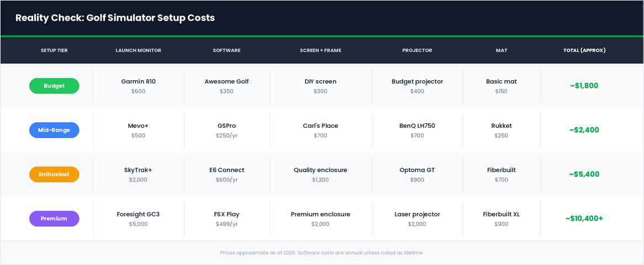Select the blue Mid-Range tier pill
The height and width of the screenshot is (265, 644).
tap(54, 130)
